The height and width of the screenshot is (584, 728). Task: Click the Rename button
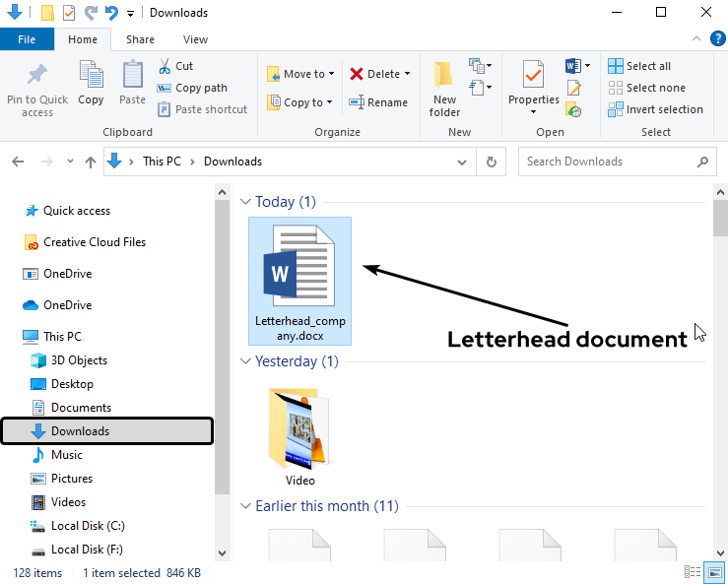pos(378,102)
